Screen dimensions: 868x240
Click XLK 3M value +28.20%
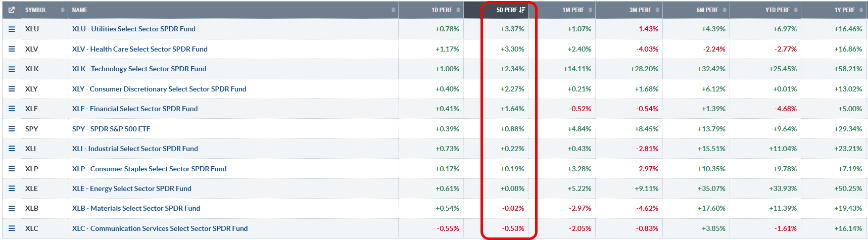(x=644, y=69)
